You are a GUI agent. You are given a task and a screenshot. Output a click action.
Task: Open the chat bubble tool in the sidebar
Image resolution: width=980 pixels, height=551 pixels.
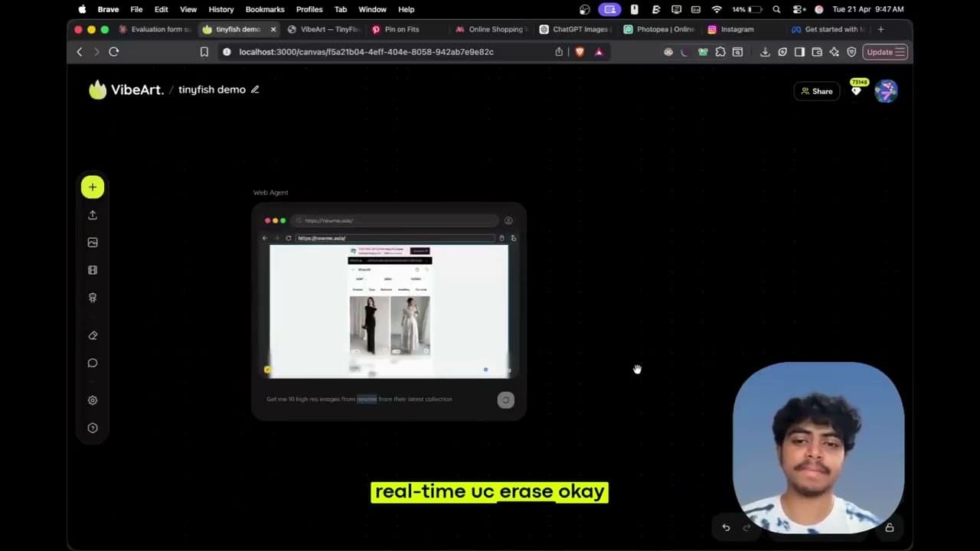coord(93,363)
